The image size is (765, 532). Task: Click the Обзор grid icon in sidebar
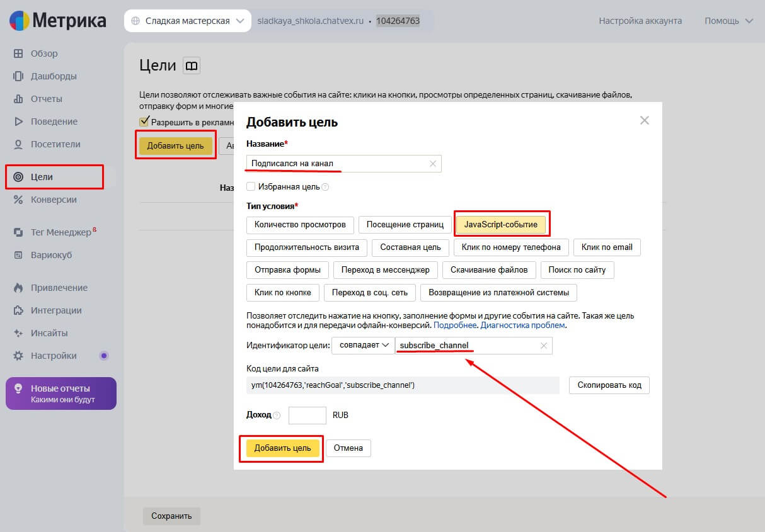[x=18, y=54]
